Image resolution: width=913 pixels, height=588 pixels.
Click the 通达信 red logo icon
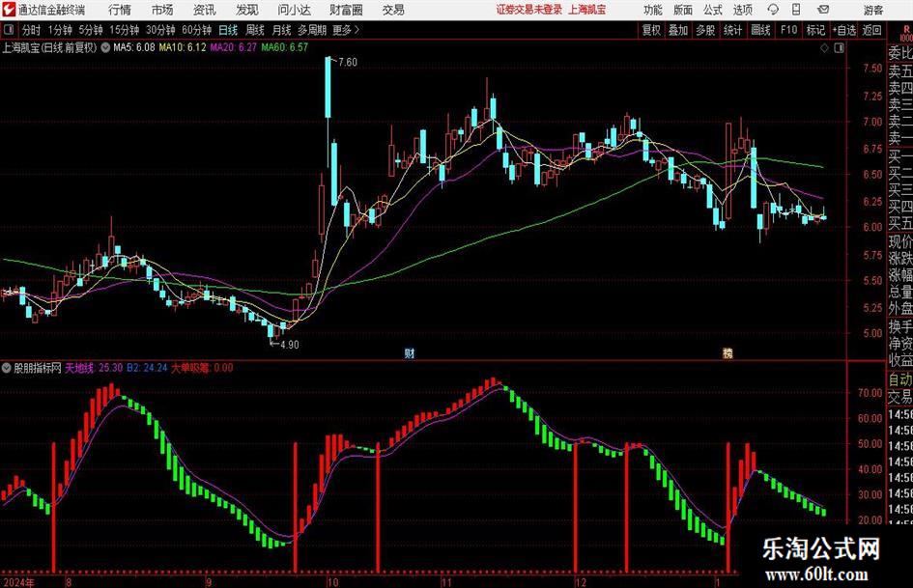click(9, 10)
